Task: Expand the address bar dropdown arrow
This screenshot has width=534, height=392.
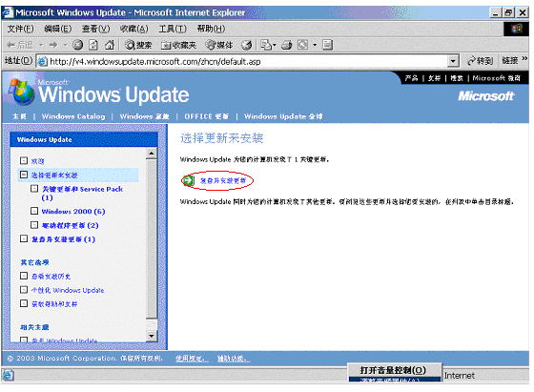Action: tap(453, 61)
